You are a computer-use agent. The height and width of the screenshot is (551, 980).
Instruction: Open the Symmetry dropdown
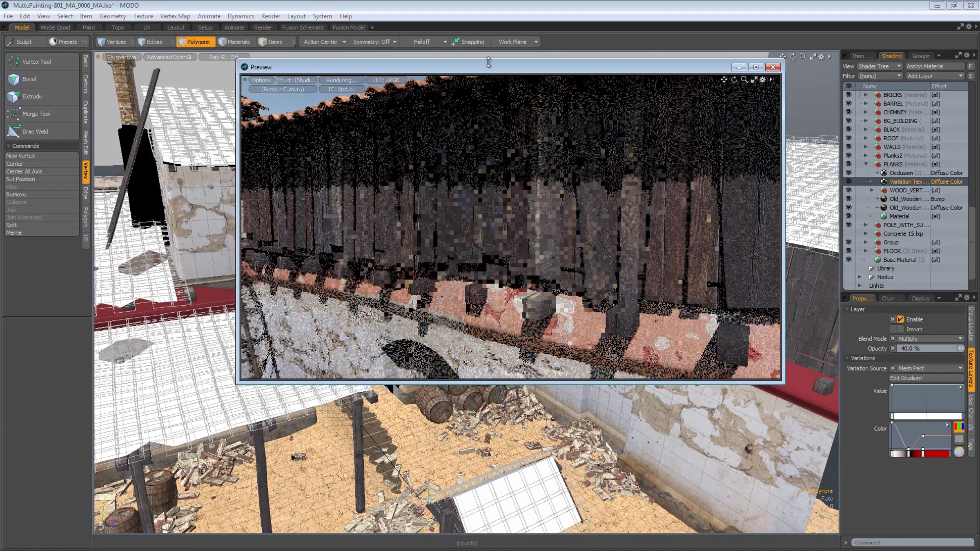[x=374, y=42]
